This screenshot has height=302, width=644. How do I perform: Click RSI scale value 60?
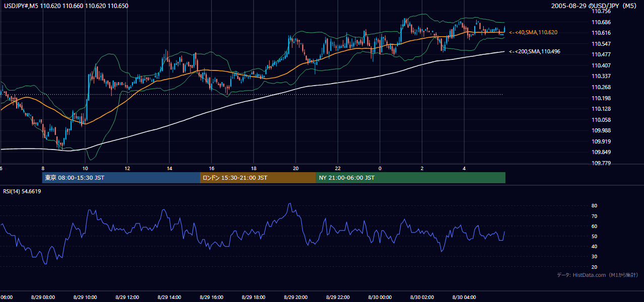click(594, 226)
